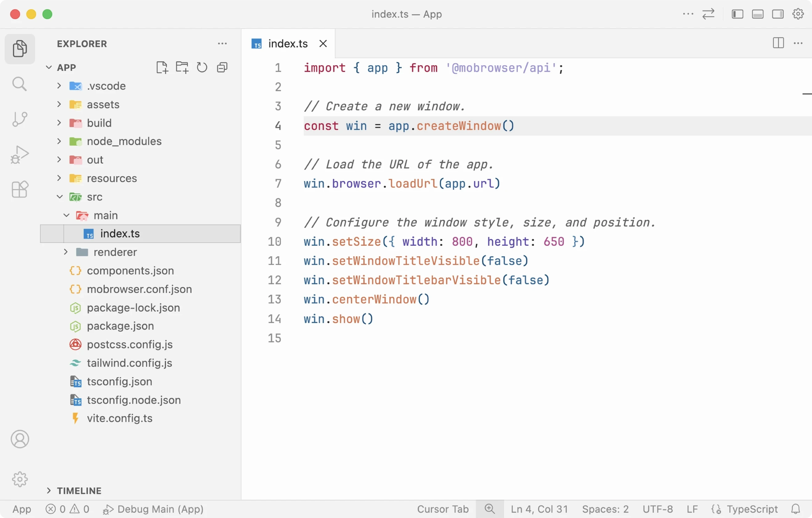Refresh the Explorer file tree

pyautogui.click(x=202, y=67)
